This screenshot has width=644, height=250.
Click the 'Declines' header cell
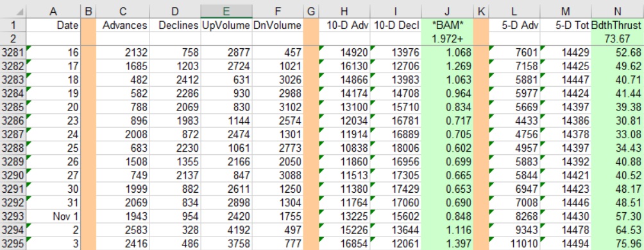pyautogui.click(x=175, y=25)
